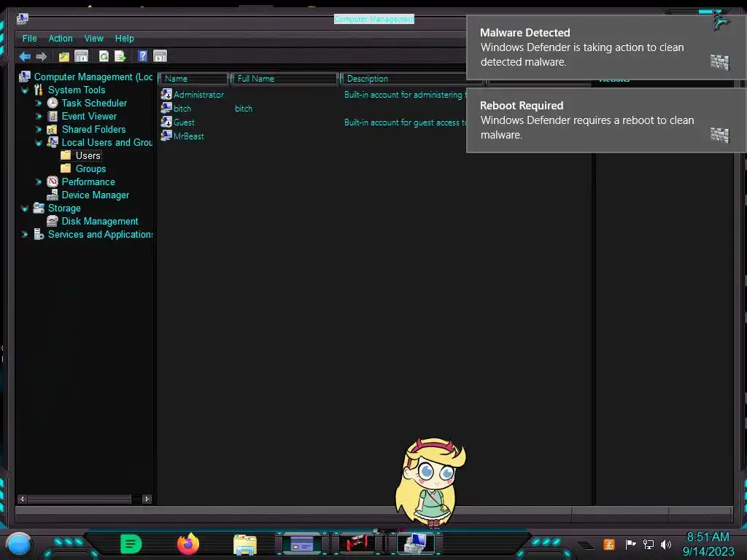Screen dimensions: 747x560
Task: Click the Start orb on taskbar
Action: point(19,544)
